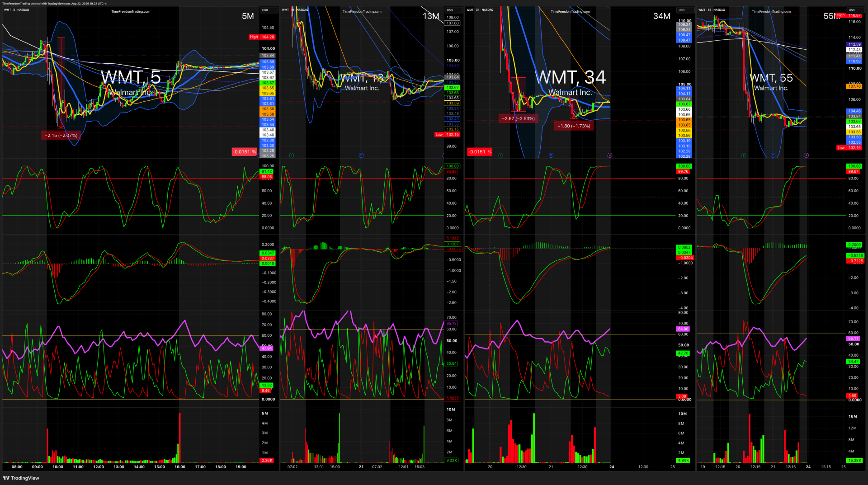Select the -1.80 (-1.73%) measurement label
Image resolution: width=868 pixels, height=485 pixels.
pos(574,126)
